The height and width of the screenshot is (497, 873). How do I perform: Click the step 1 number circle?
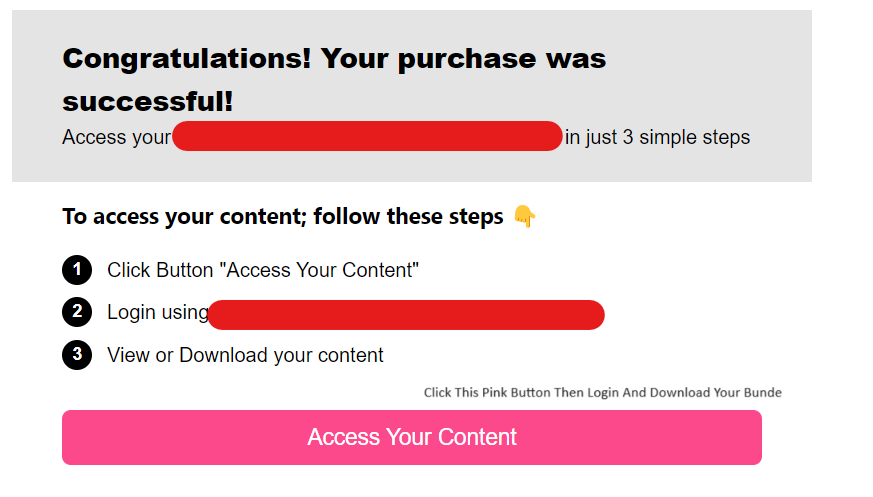[x=77, y=270]
